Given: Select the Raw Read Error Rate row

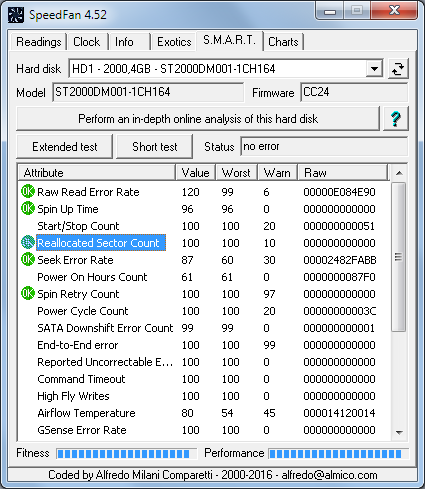Looking at the screenshot, I should 204,192.
